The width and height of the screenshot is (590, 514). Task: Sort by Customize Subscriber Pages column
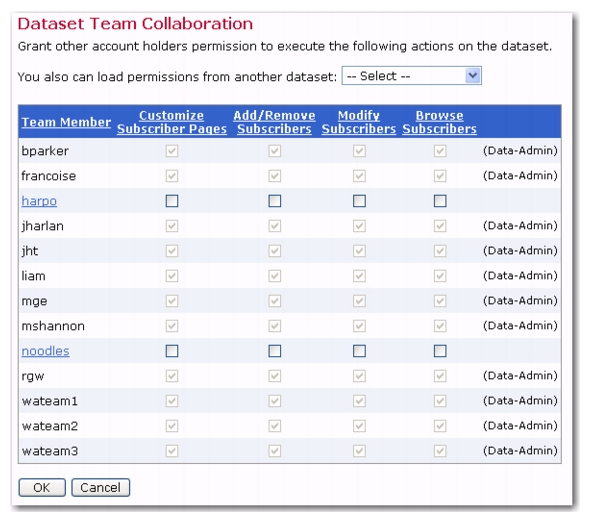pyautogui.click(x=172, y=122)
